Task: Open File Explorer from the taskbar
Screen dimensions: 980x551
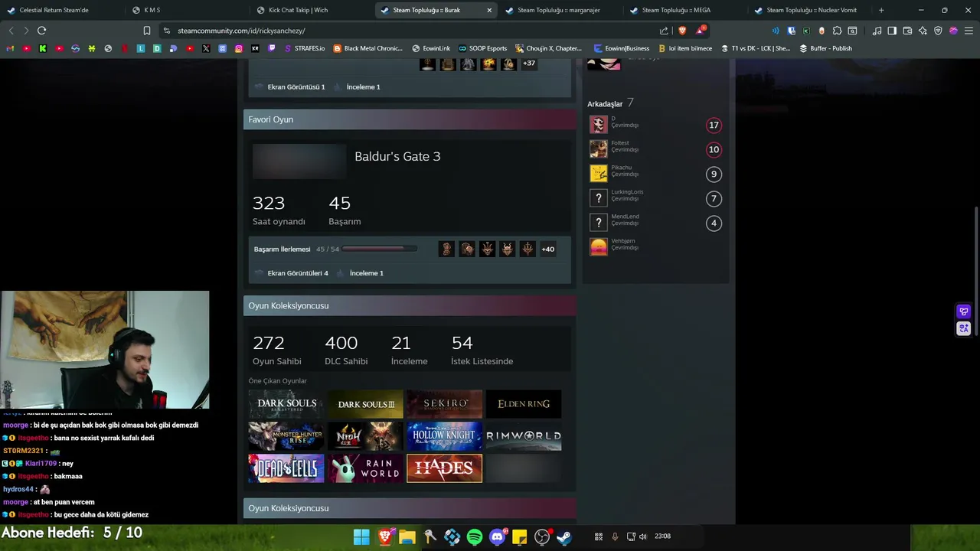Action: click(x=407, y=536)
